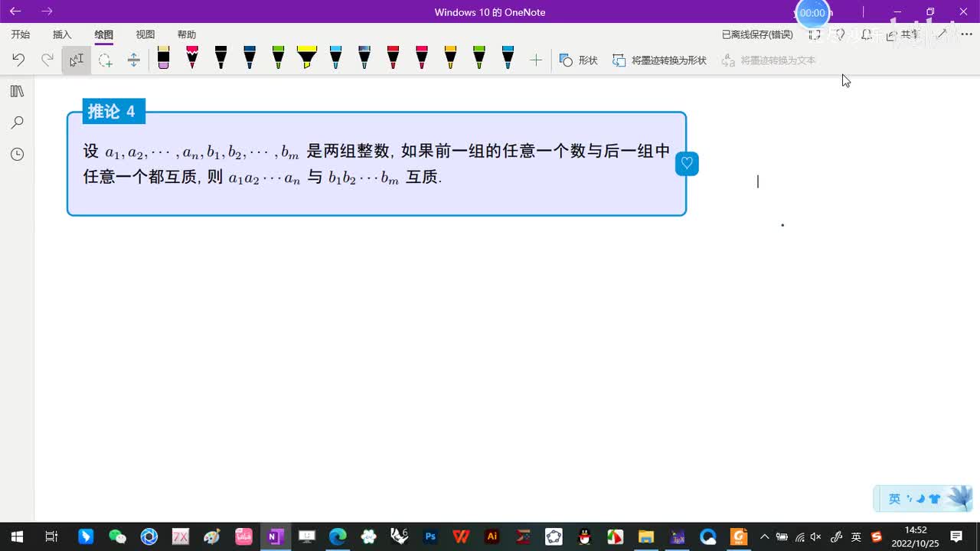Open Photoshop from the taskbar
The image size is (980, 551).
pyautogui.click(x=430, y=536)
